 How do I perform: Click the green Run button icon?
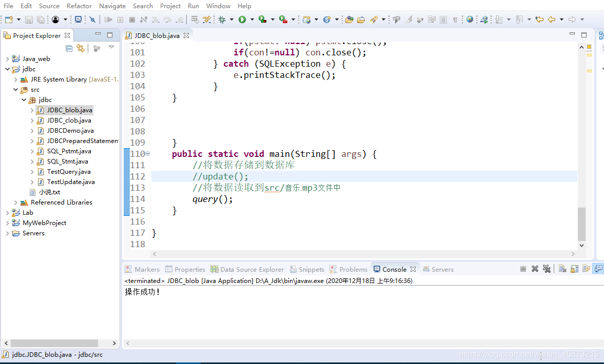pyautogui.click(x=242, y=19)
